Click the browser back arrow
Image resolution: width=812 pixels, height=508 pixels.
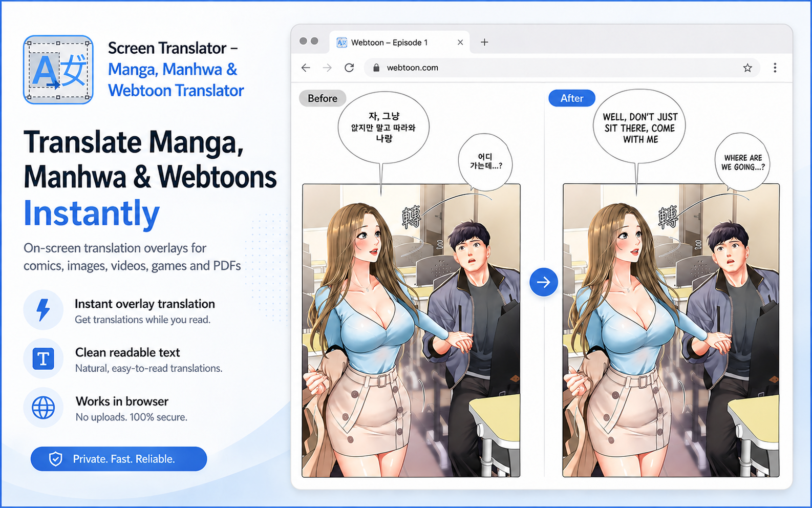[306, 68]
